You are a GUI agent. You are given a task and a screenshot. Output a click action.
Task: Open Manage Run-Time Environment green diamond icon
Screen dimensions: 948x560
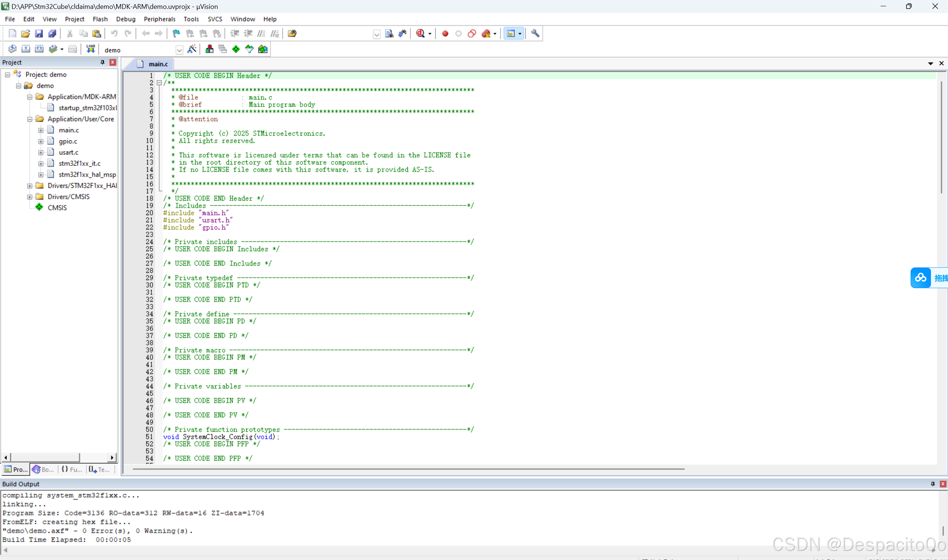pos(236,49)
